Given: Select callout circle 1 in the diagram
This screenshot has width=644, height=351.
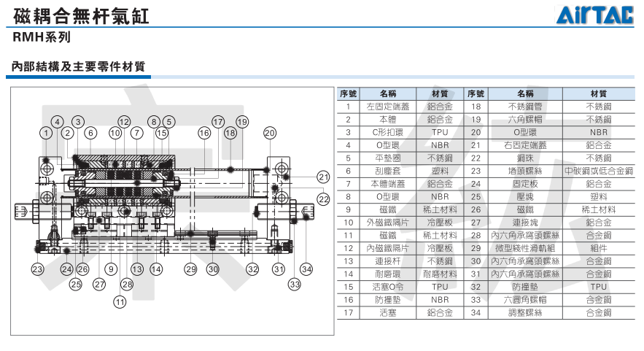Looking at the screenshot, I should coord(47,133).
